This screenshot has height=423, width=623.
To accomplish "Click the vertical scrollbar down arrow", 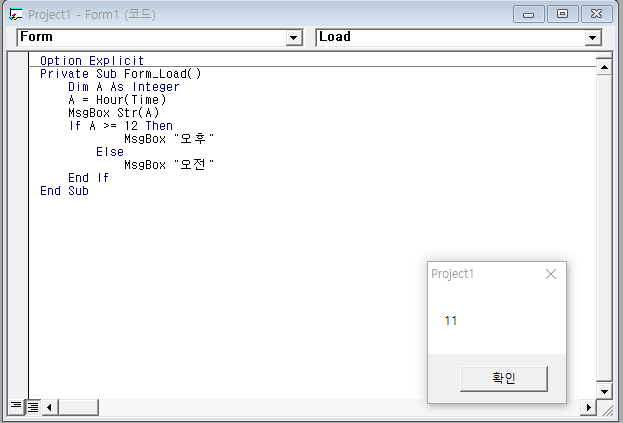I will 604,392.
